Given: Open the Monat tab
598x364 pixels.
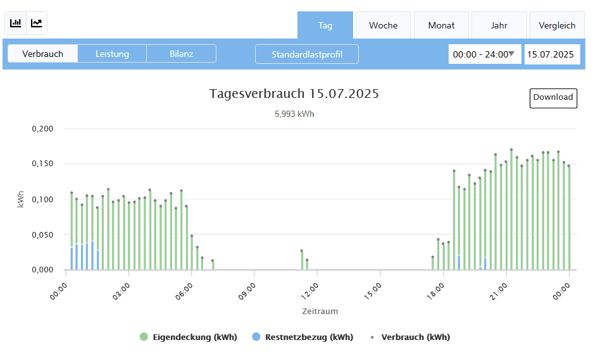Looking at the screenshot, I should 441,25.
